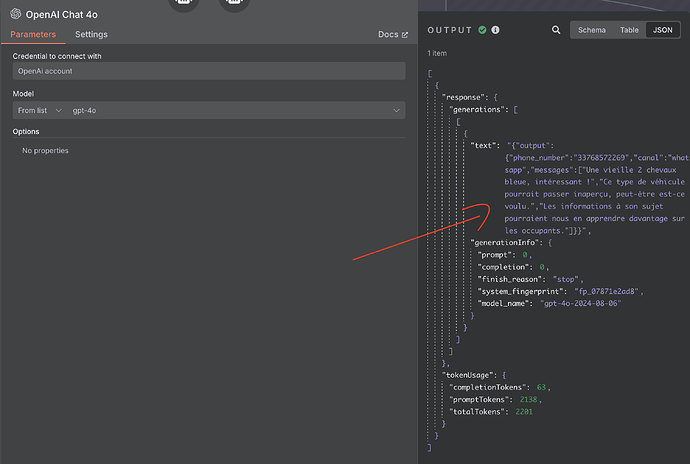Click the '1 item' count text
Image resolution: width=690 pixels, height=464 pixels.
click(437, 53)
